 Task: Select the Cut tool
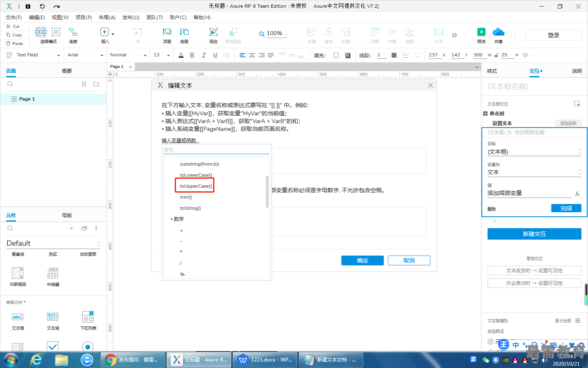(x=13, y=26)
